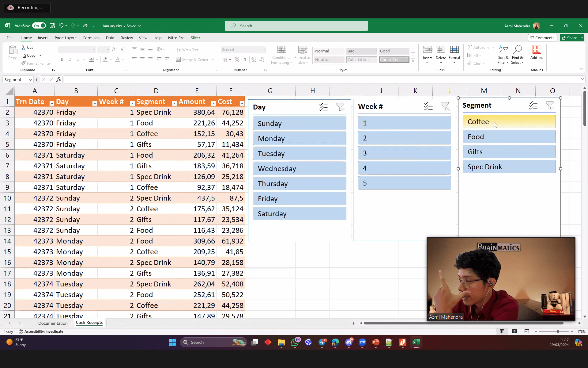Expand the Name Box dropdown
This screenshot has height=368, width=588.
coord(30,80)
